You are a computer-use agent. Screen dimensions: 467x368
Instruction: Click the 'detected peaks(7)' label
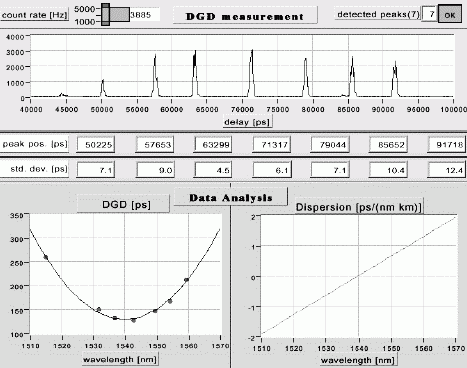[377, 14]
